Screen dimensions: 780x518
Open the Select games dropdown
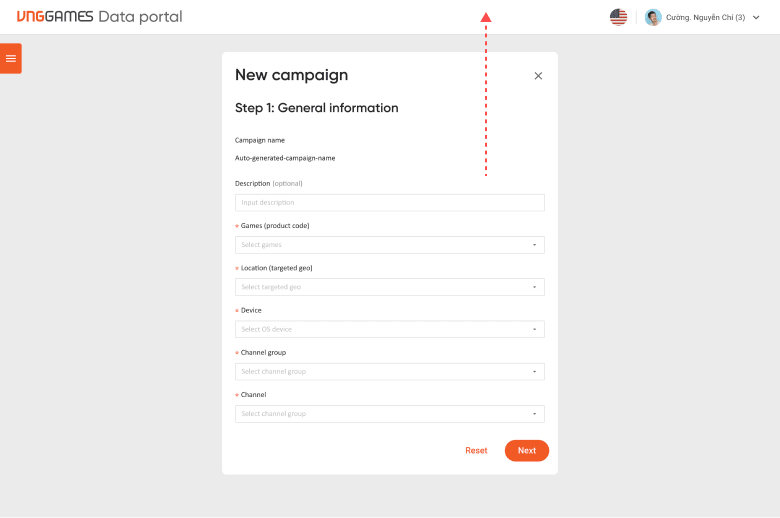pos(390,245)
